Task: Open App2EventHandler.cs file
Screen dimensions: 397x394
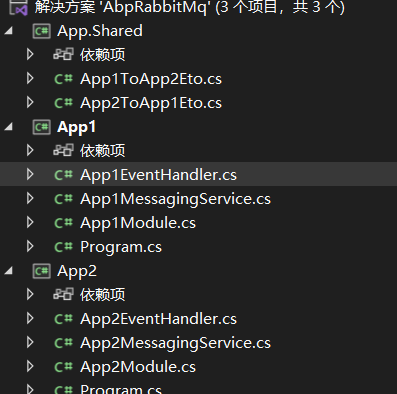Action: pos(158,319)
